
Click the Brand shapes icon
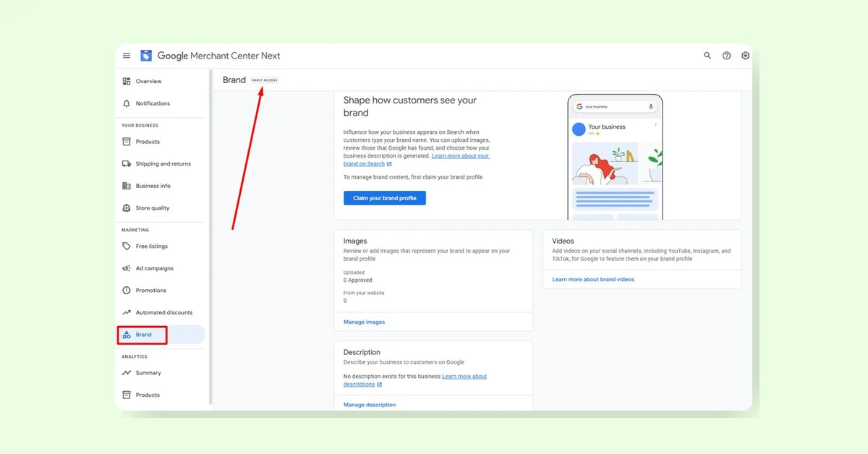127,335
